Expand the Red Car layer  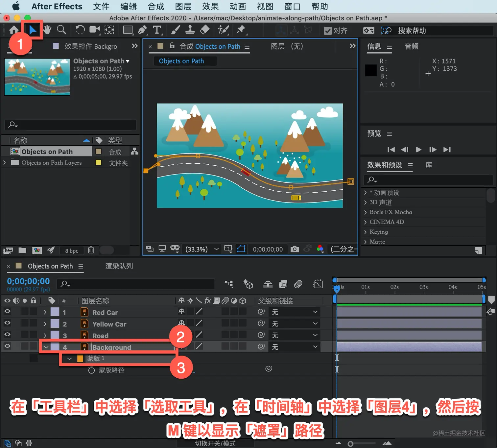45,312
